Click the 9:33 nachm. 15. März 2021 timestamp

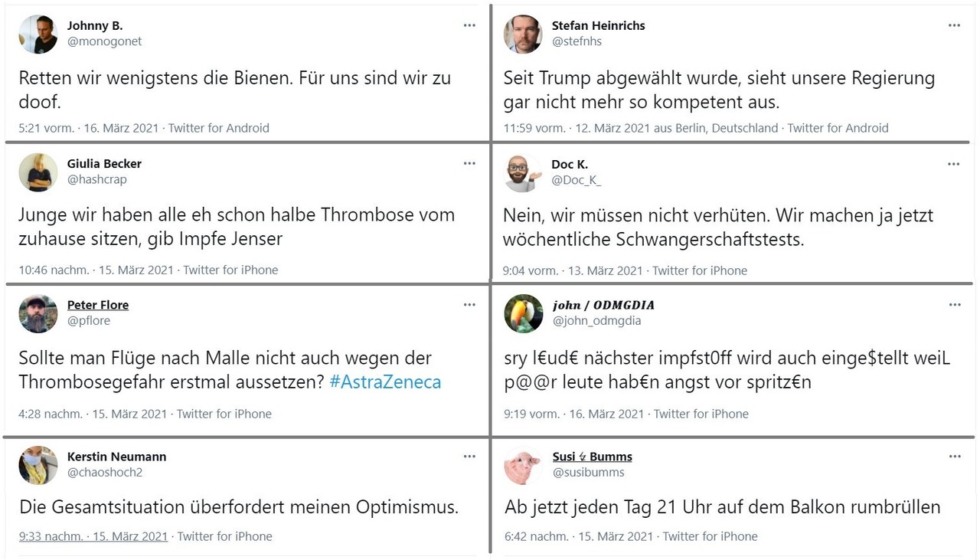[93, 536]
